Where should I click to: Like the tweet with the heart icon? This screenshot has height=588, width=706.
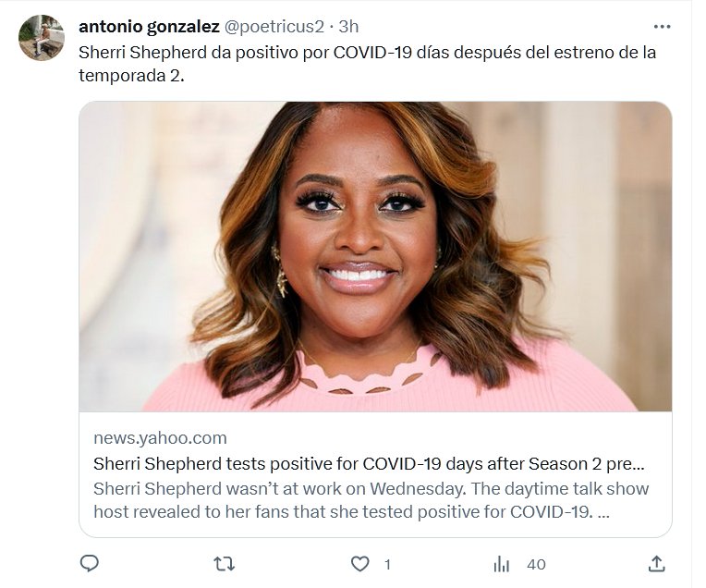359,564
